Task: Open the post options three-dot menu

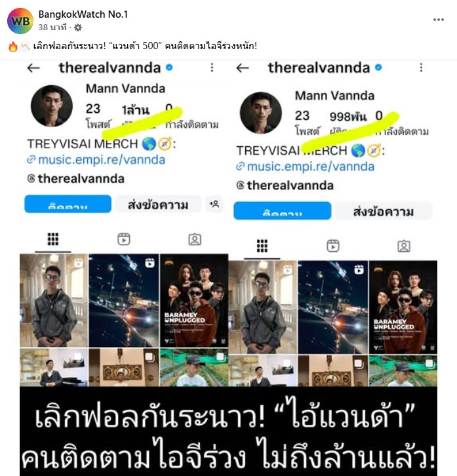Action: (x=438, y=20)
